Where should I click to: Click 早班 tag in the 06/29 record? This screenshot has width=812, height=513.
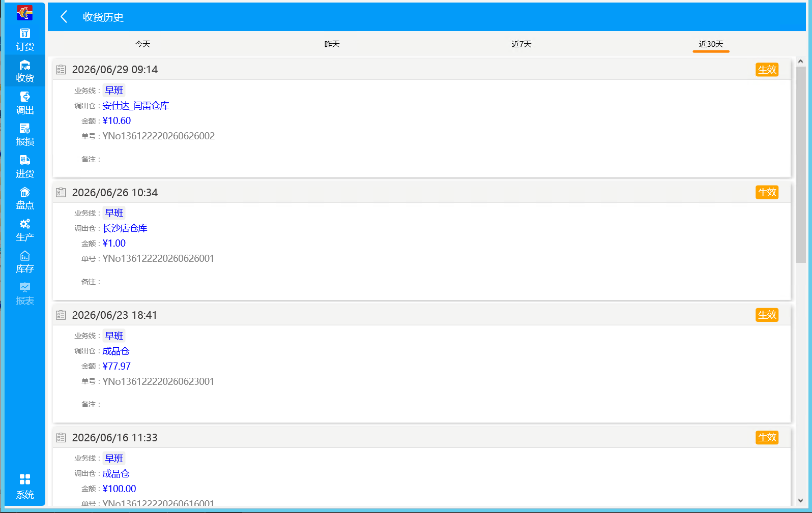click(114, 90)
